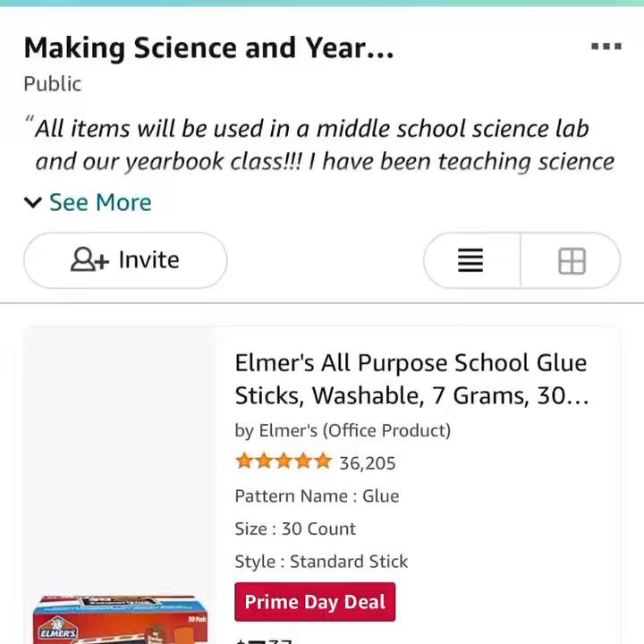Click the chevron beside See More
The width and height of the screenshot is (644, 644).
pyautogui.click(x=33, y=202)
